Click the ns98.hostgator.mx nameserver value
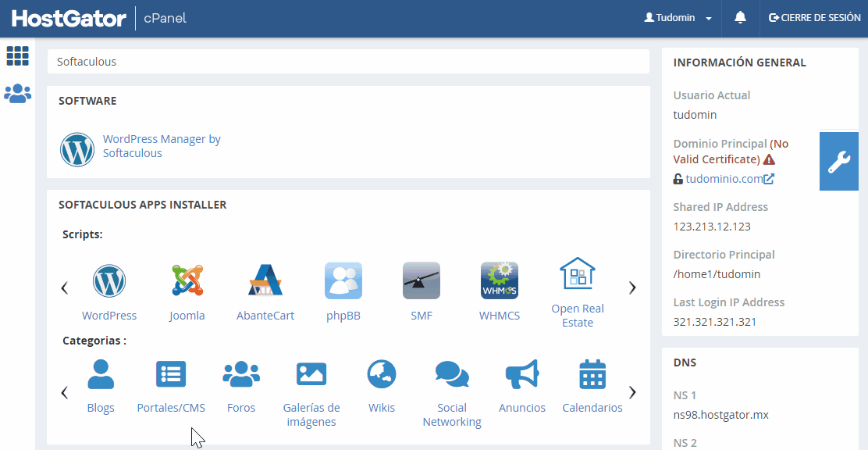 tap(720, 415)
